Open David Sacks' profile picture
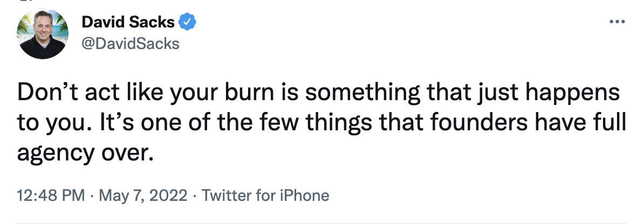 point(43,33)
